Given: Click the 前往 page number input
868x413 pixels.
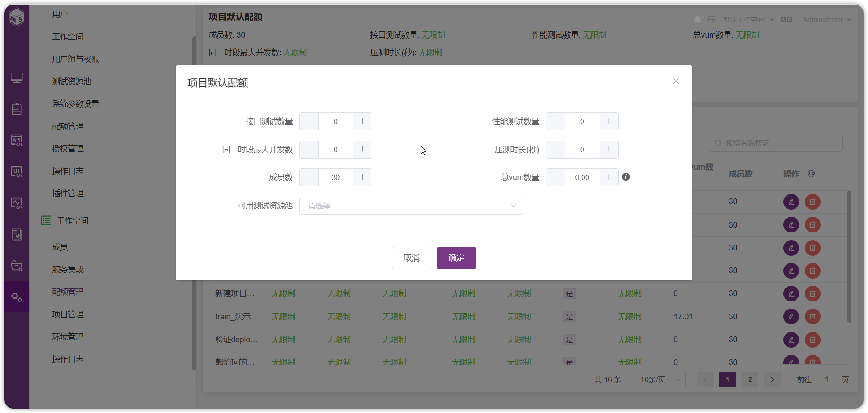Looking at the screenshot, I should coord(826,379).
